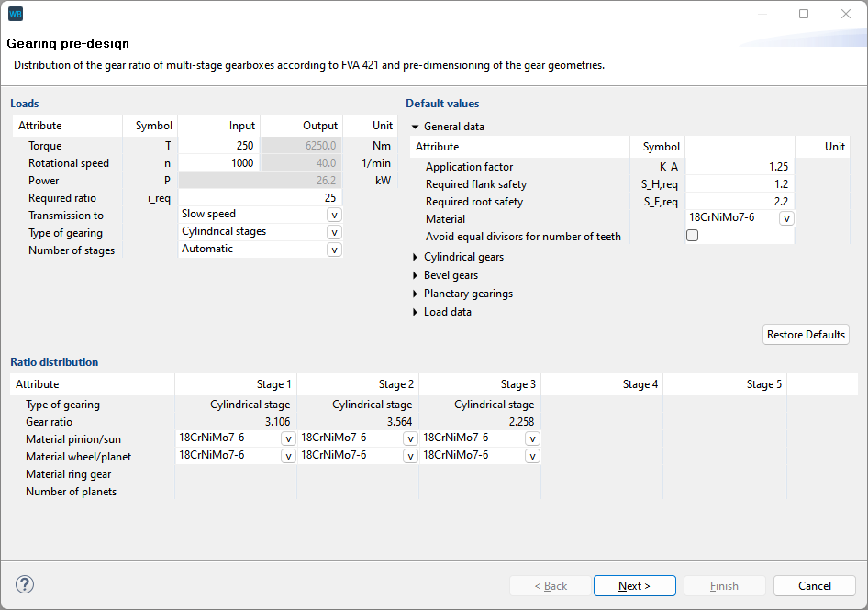
Task: Open the Type of gearing dropdown
Action: tap(334, 232)
